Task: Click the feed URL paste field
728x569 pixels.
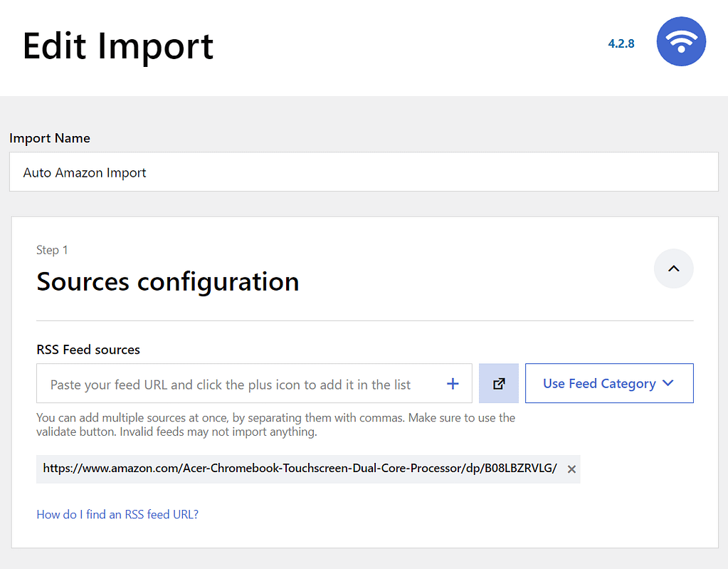Action: pyautogui.click(x=242, y=383)
